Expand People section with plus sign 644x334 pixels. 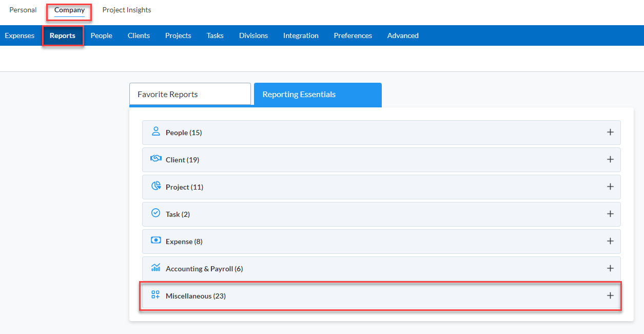610,132
